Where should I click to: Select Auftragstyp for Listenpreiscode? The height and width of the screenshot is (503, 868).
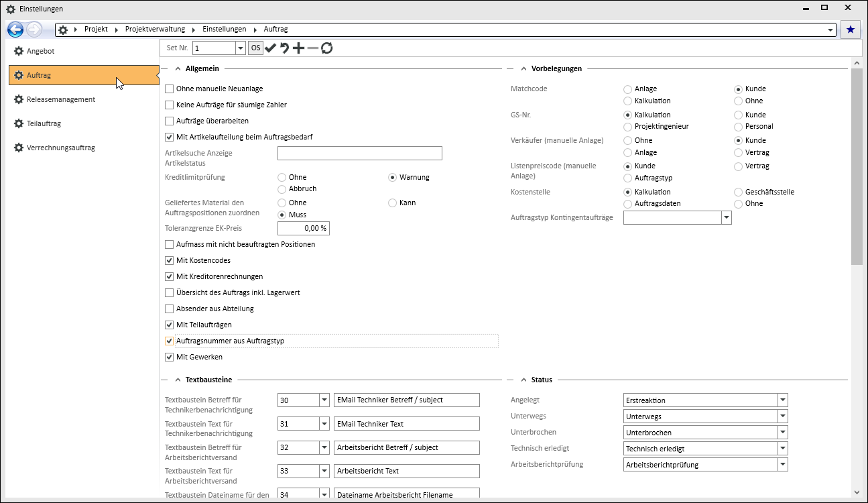627,178
